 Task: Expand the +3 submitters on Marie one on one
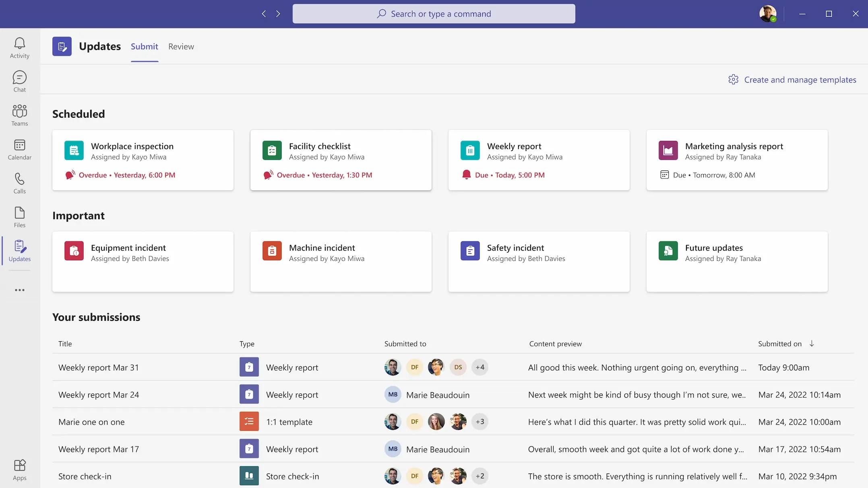tap(479, 422)
